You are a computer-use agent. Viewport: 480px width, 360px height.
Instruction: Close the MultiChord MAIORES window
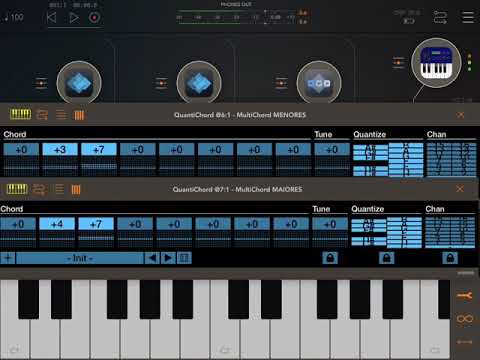pyautogui.click(x=460, y=189)
